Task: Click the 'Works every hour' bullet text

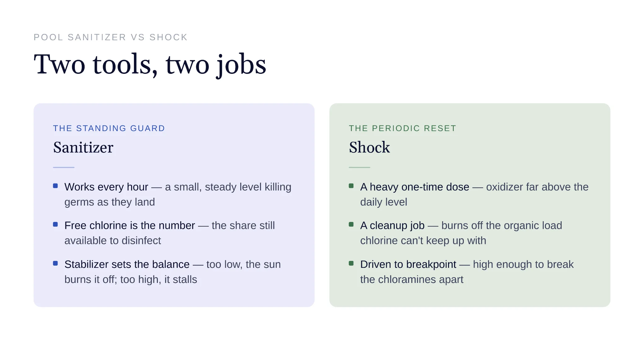Action: coord(106,187)
